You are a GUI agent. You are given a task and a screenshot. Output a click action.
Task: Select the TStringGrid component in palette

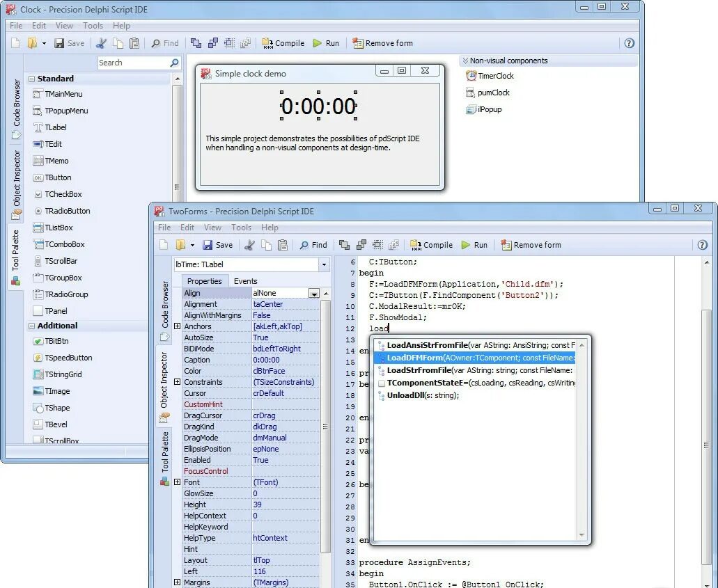(58, 374)
